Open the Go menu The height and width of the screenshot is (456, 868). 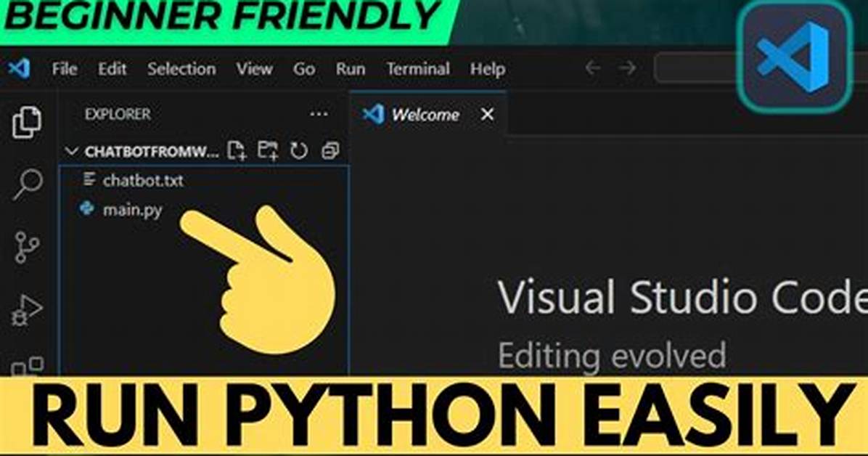304,69
